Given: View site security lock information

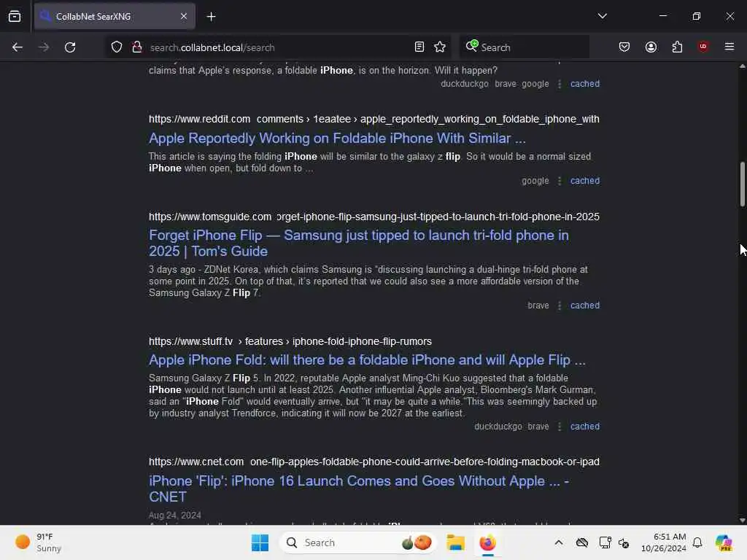Looking at the screenshot, I should click(136, 47).
